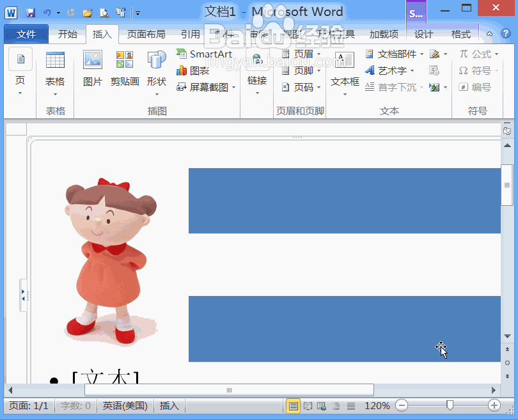
Task: Click the Undo arrow icon
Action: (47, 13)
